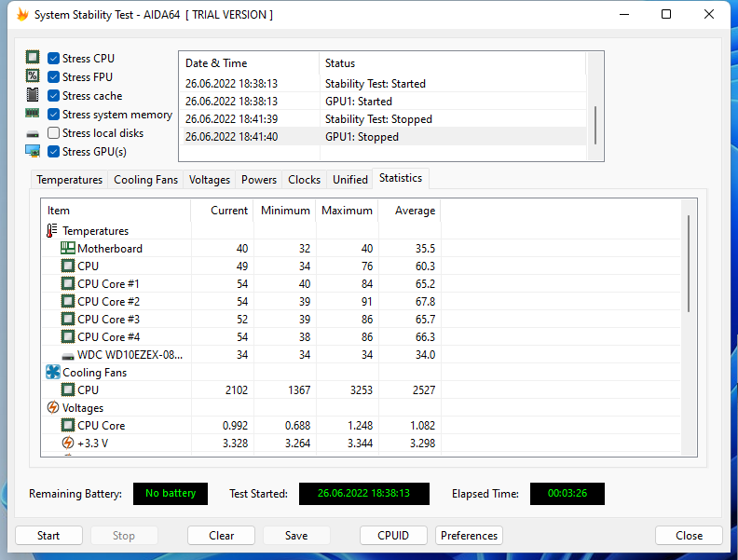Select the Unified tab
The height and width of the screenshot is (560, 738).
[x=350, y=180]
